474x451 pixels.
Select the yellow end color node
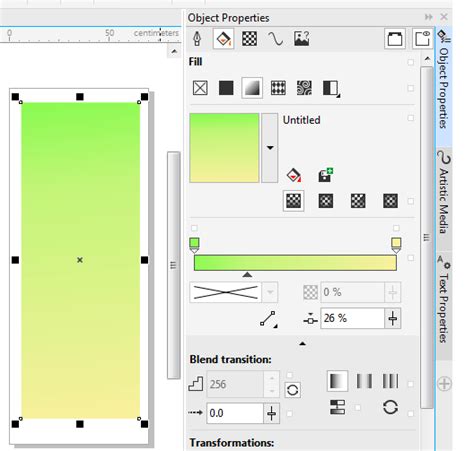(x=396, y=245)
